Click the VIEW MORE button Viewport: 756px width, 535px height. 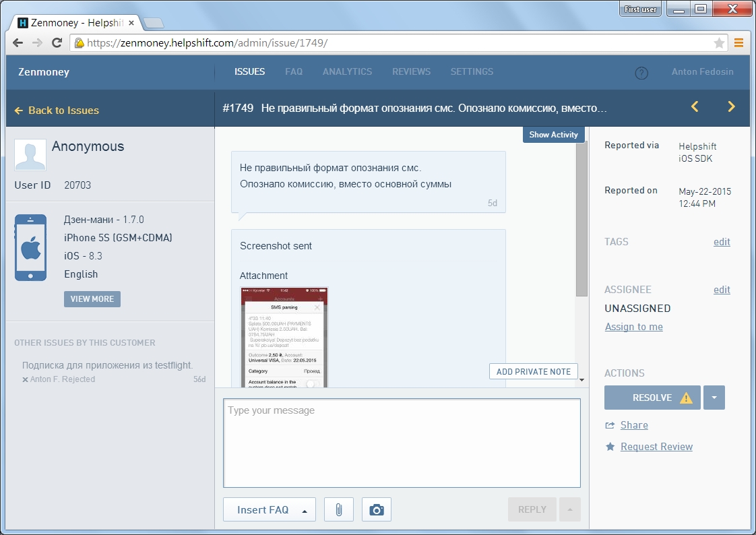(x=92, y=298)
